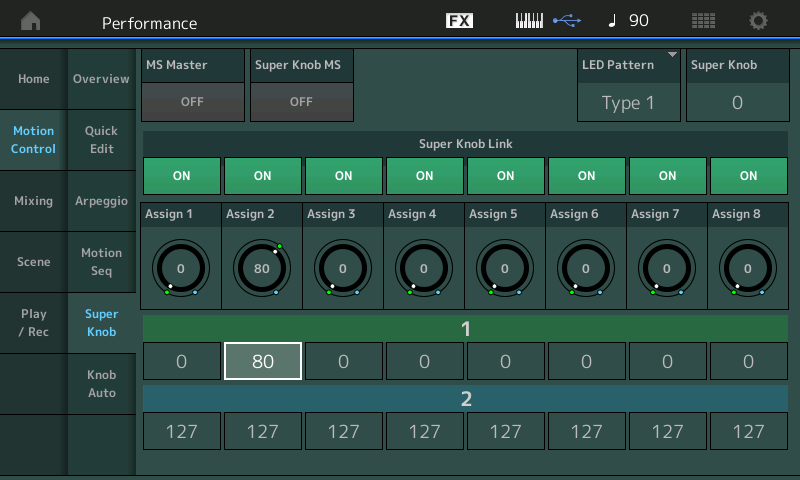The width and height of the screenshot is (800, 480).
Task: Select the Assign 5 knob
Action: point(505,269)
